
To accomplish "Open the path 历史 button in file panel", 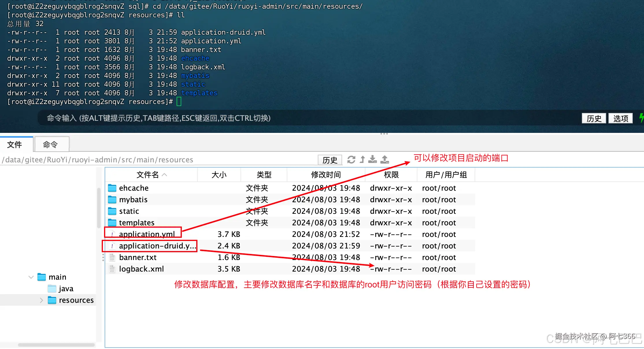I will [330, 160].
